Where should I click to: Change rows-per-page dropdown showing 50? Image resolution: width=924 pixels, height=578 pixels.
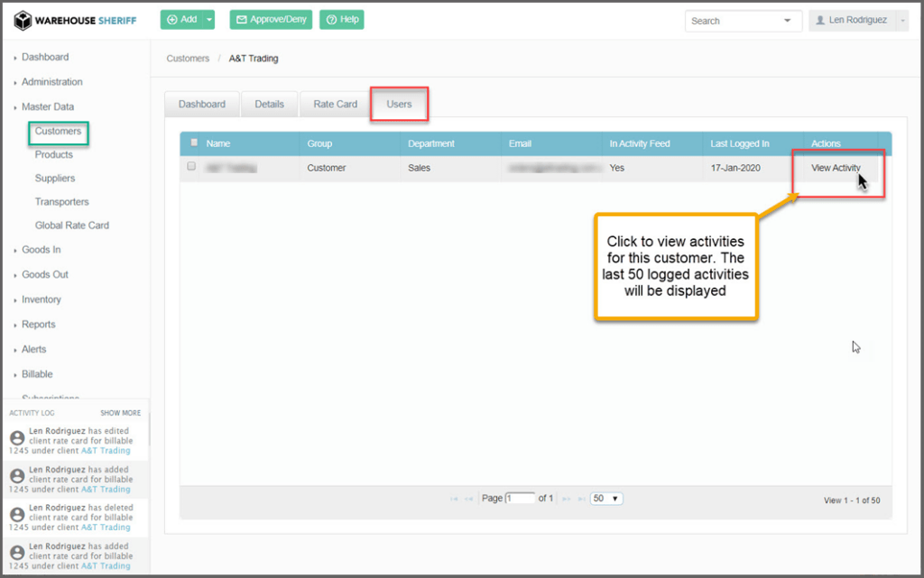(x=606, y=499)
